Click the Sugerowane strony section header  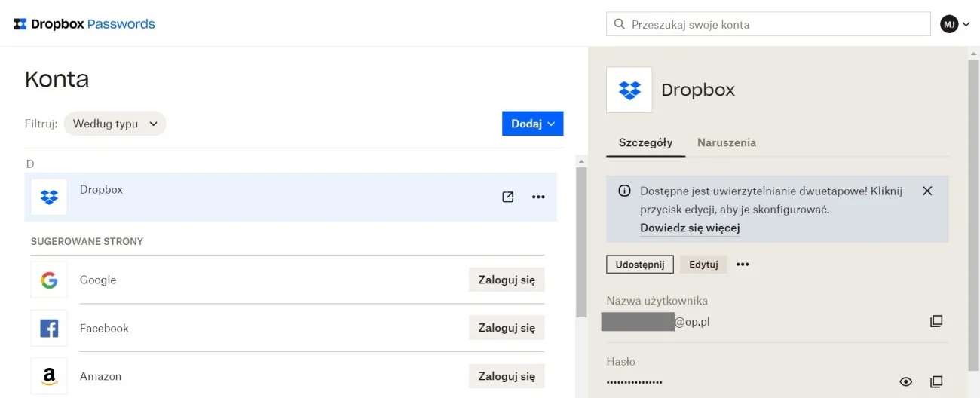click(x=87, y=241)
